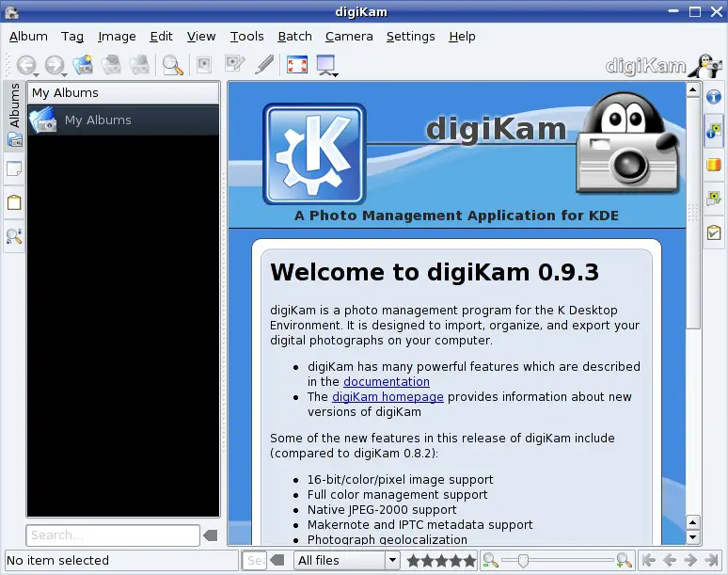Open the Metadata tab in the right sidebar
Viewport: 728px width, 575px height.
pyautogui.click(x=714, y=131)
